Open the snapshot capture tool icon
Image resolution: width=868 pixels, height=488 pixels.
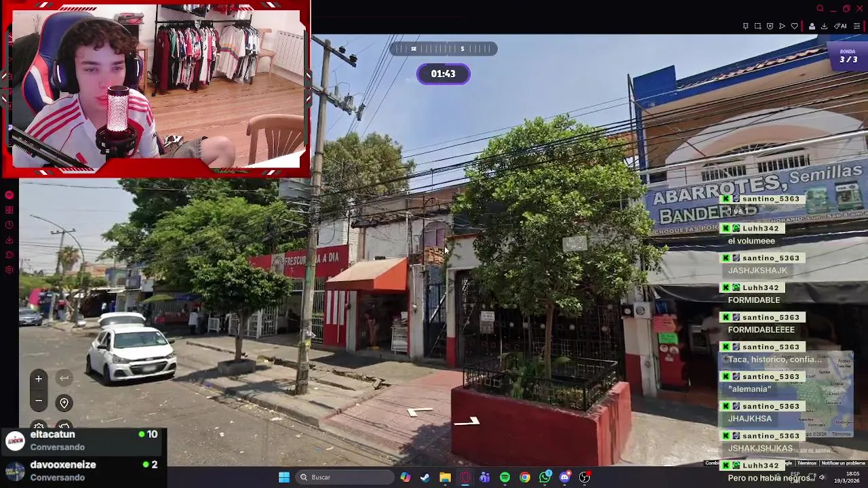click(757, 26)
